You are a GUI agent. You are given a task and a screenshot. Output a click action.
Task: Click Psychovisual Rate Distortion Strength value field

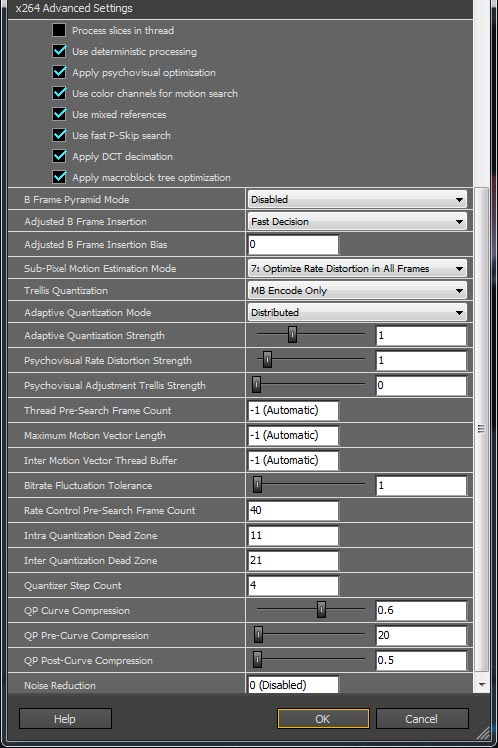421,360
